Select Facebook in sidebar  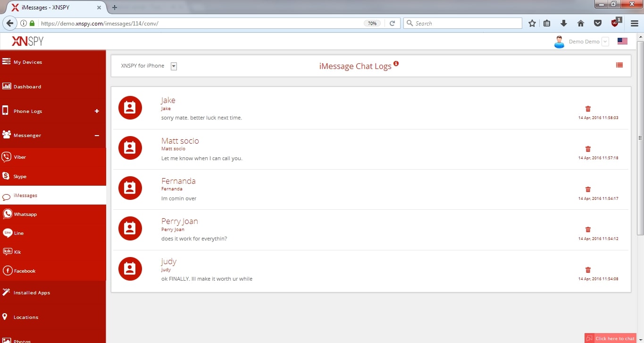pos(53,271)
